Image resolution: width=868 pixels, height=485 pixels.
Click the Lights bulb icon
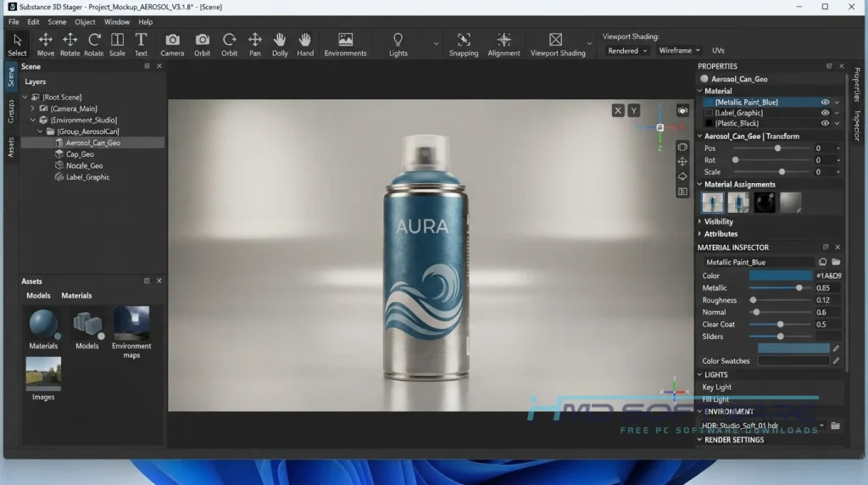(x=398, y=39)
